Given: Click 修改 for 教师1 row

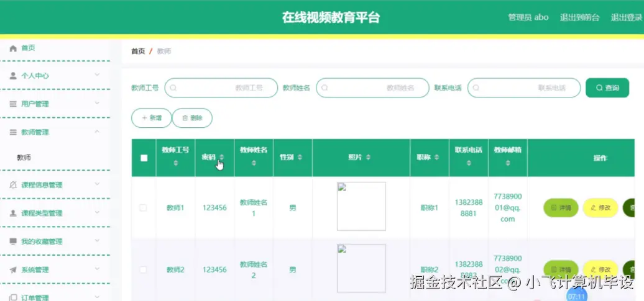Looking at the screenshot, I should [600, 207].
